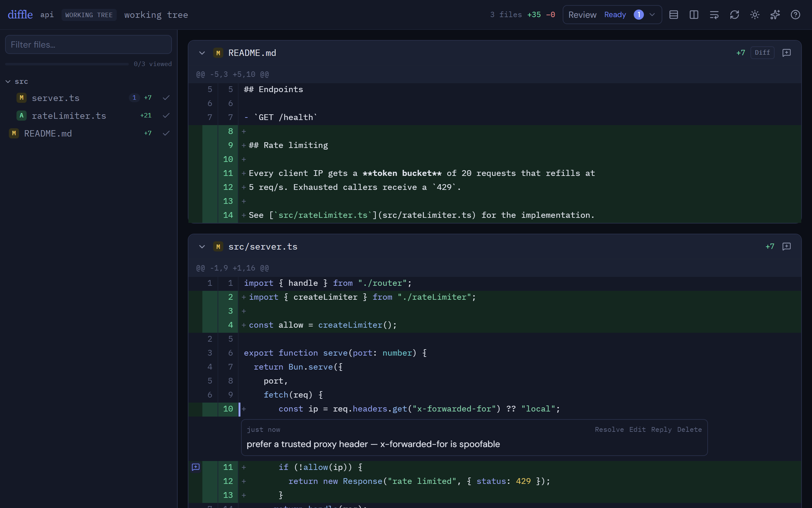Click the review comment count badge 1

click(638, 15)
